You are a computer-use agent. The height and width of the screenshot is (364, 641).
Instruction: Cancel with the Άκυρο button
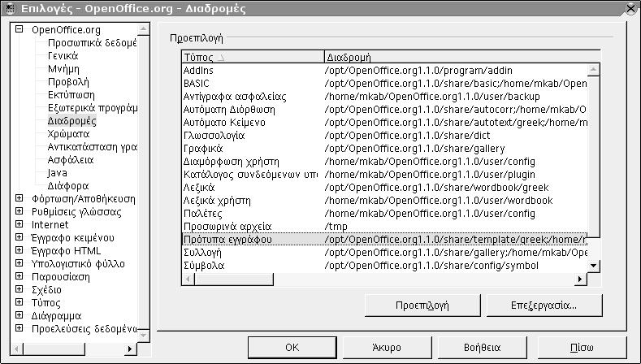pyautogui.click(x=387, y=348)
